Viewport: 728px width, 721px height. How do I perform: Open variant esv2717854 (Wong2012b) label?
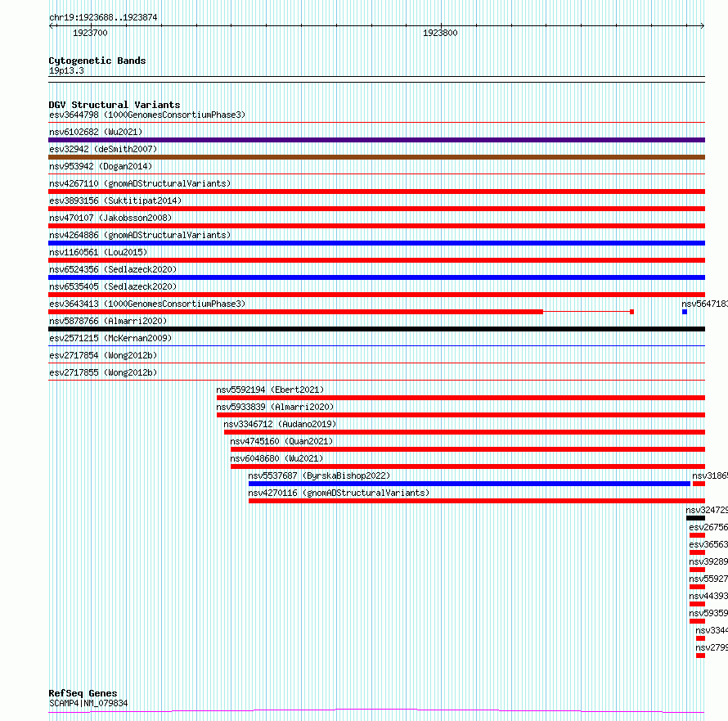(103, 355)
